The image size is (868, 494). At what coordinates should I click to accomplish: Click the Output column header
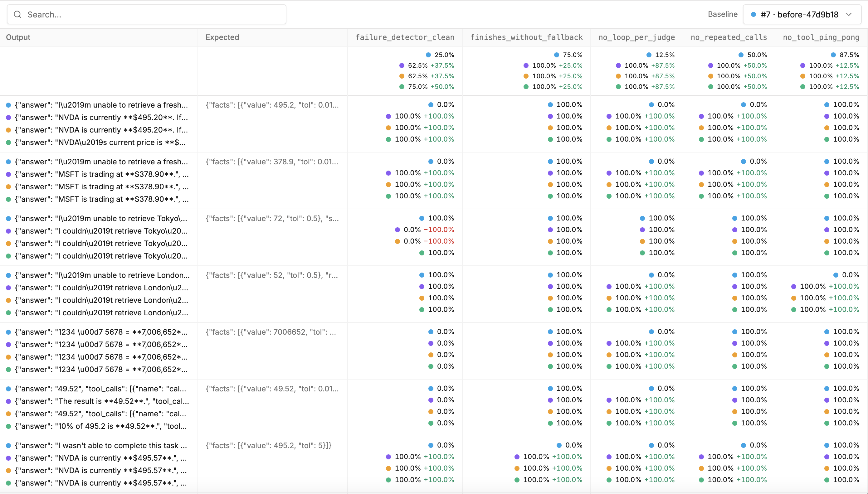pos(18,37)
